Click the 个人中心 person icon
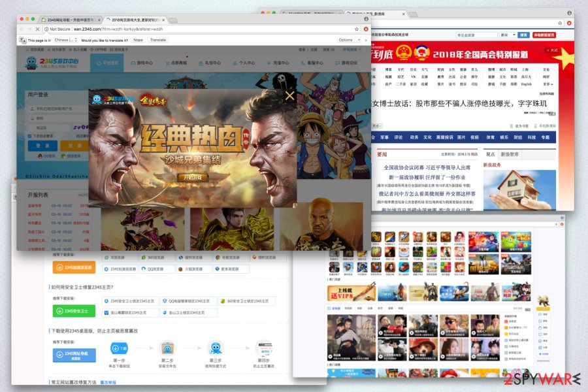Viewport: 588px width, 392px height. pyautogui.click(x=235, y=63)
